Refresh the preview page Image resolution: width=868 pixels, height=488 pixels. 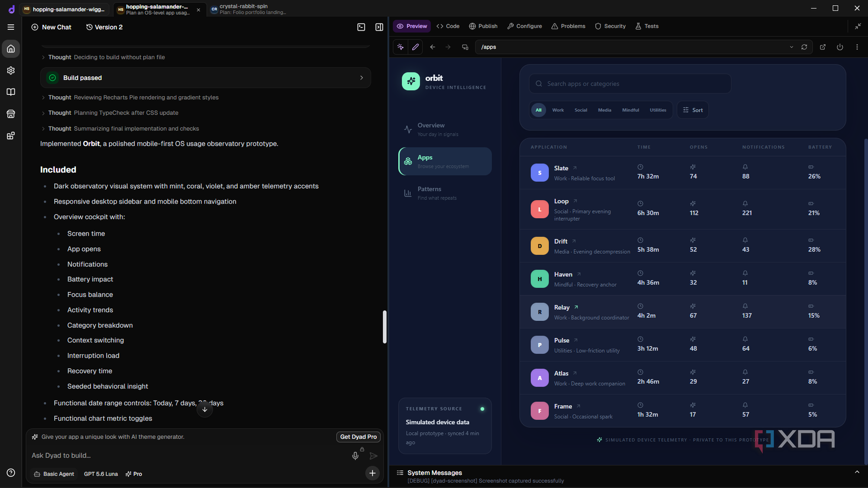coord(804,47)
